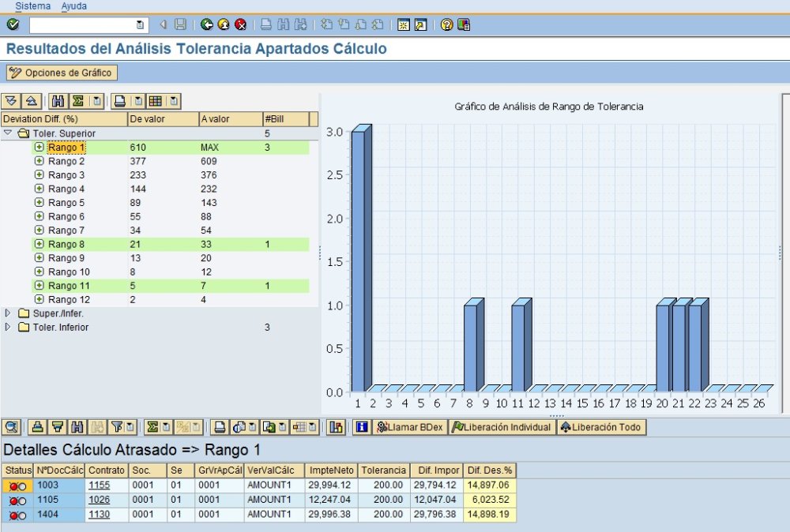Open contract link 1155

pyautogui.click(x=99, y=485)
